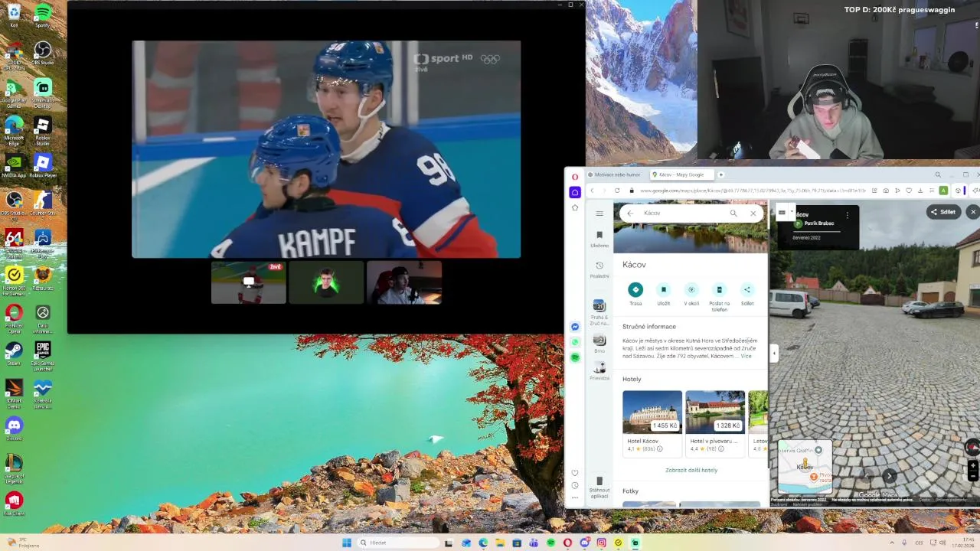Image resolution: width=980 pixels, height=551 pixels.
Task: Switch to Kácov – Mapy Google tab
Action: tap(681, 174)
